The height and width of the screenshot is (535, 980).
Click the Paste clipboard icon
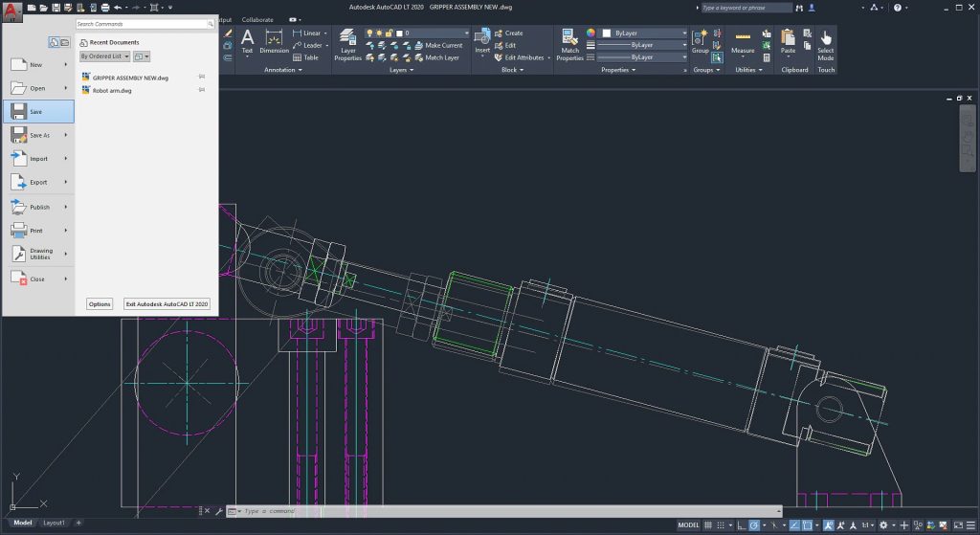click(x=788, y=37)
